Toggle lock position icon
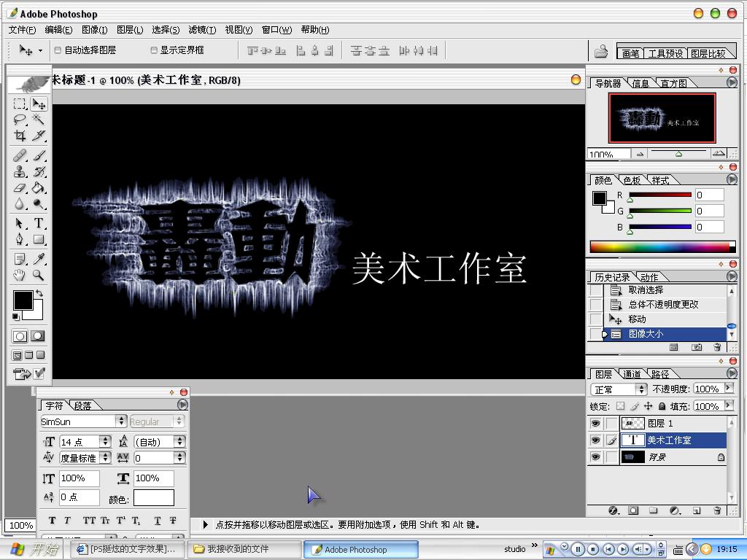 pyautogui.click(x=648, y=406)
